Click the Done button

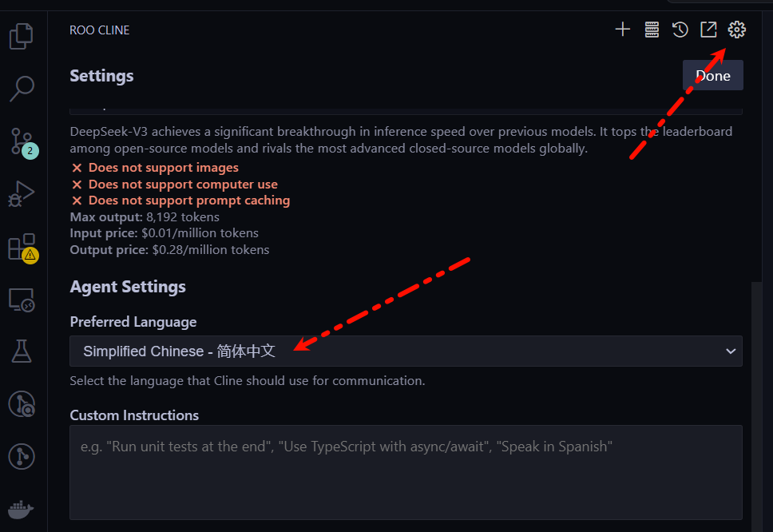(712, 76)
